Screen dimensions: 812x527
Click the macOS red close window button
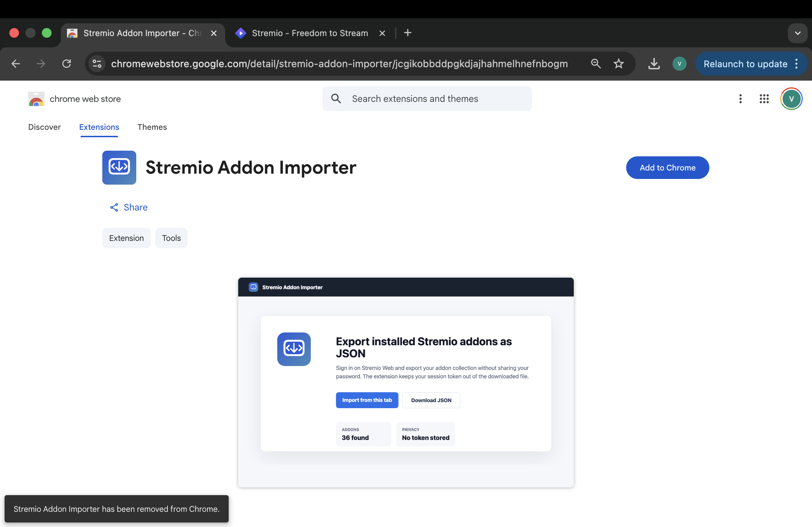[x=14, y=33]
